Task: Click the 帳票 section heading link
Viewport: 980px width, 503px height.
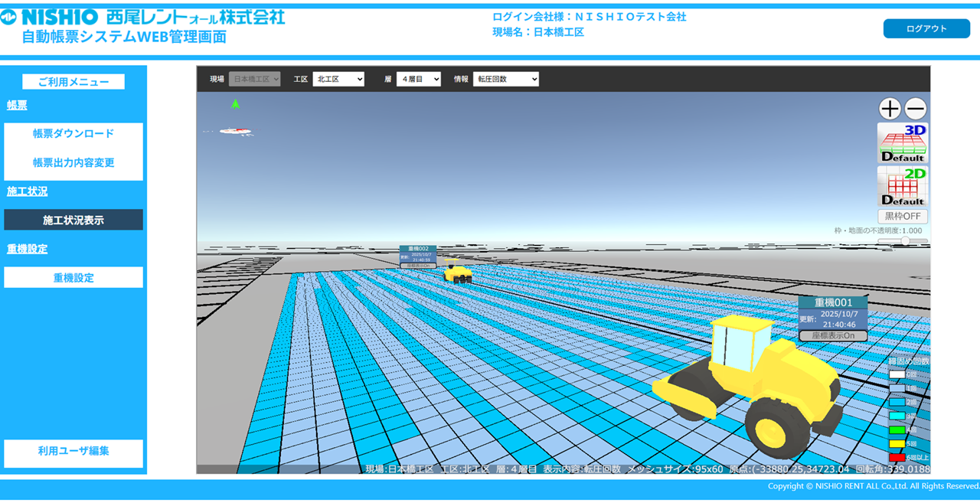Action: pos(17,105)
